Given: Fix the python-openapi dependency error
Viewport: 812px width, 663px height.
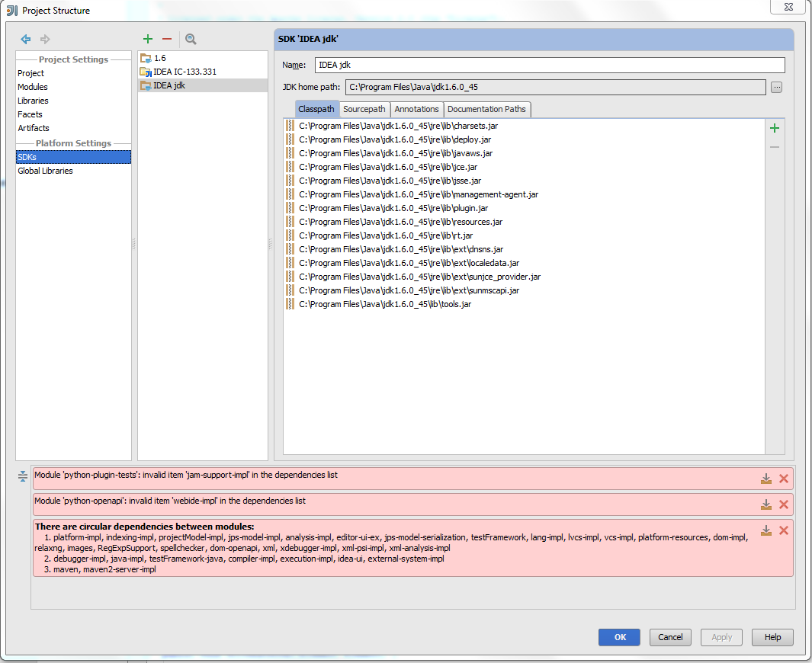Looking at the screenshot, I should coord(765,504).
